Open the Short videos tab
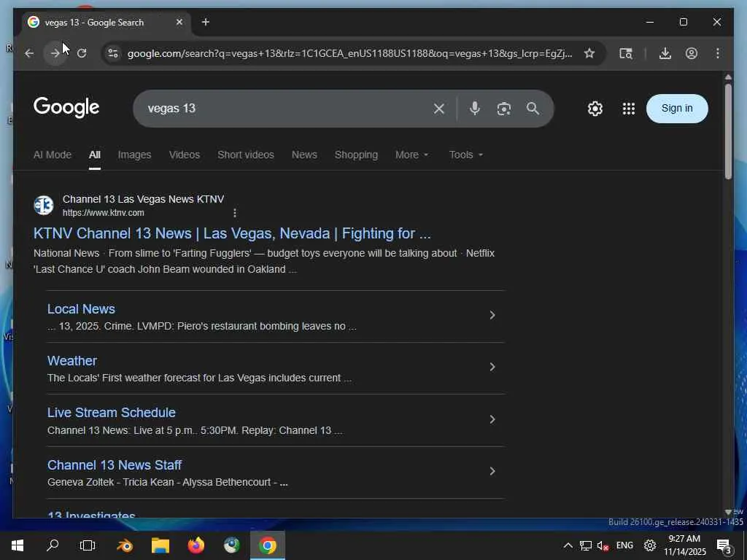 pyautogui.click(x=246, y=155)
